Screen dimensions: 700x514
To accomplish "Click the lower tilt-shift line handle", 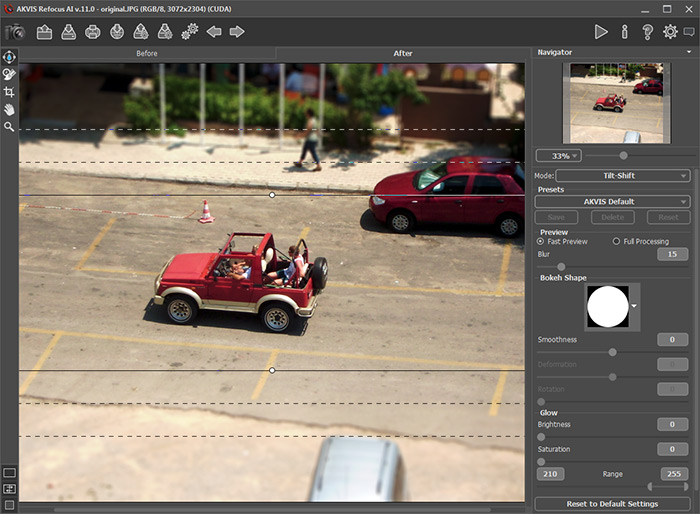I will coord(272,370).
